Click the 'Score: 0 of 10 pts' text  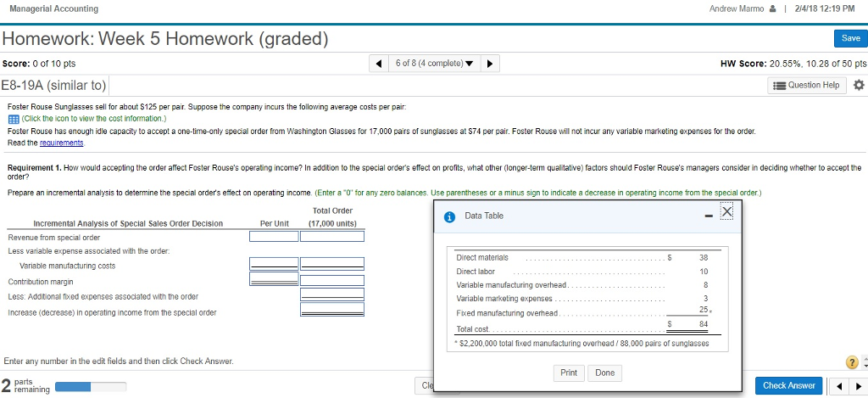(39, 64)
